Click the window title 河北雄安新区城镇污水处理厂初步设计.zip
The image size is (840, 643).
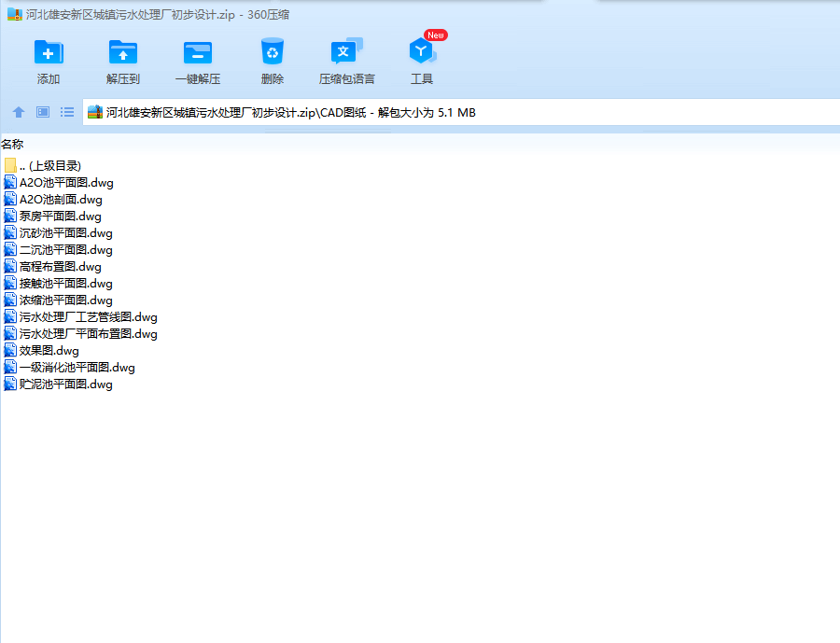131,15
